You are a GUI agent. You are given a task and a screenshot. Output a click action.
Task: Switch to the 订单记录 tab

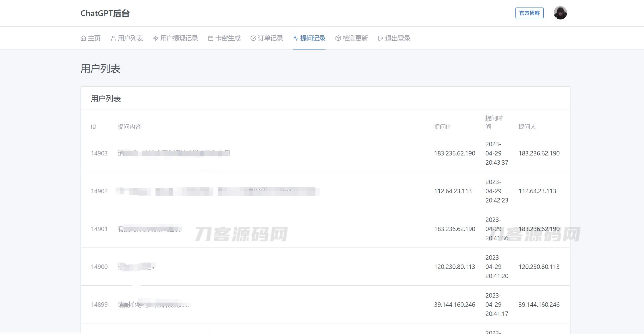click(x=270, y=38)
